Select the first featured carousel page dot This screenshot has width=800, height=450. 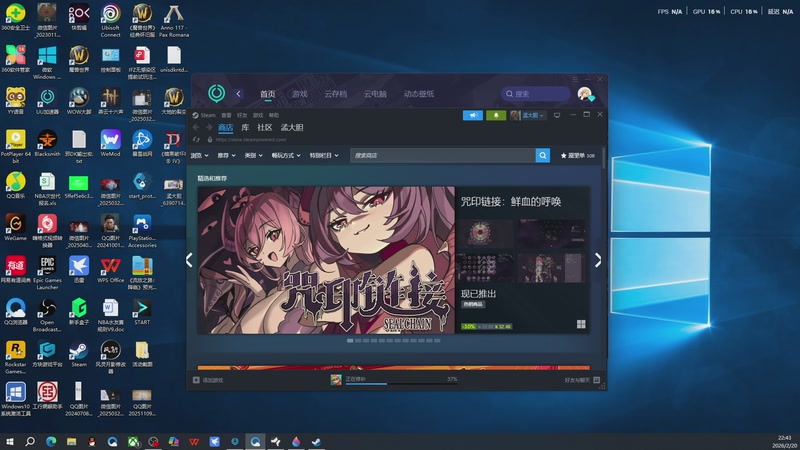point(350,340)
